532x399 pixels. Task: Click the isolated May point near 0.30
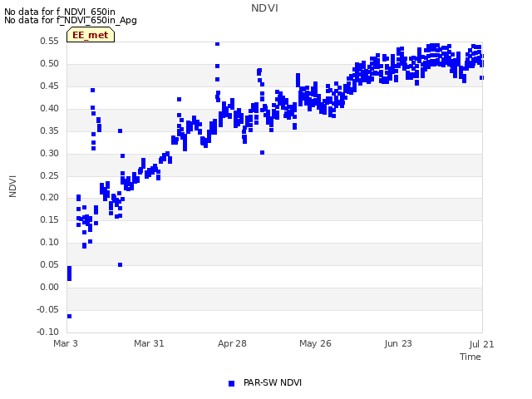263,153
